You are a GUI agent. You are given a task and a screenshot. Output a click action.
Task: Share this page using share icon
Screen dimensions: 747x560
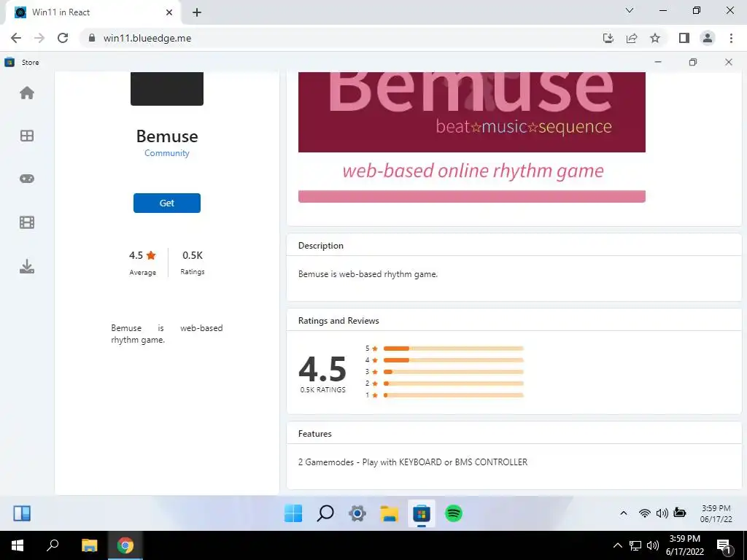pos(632,38)
